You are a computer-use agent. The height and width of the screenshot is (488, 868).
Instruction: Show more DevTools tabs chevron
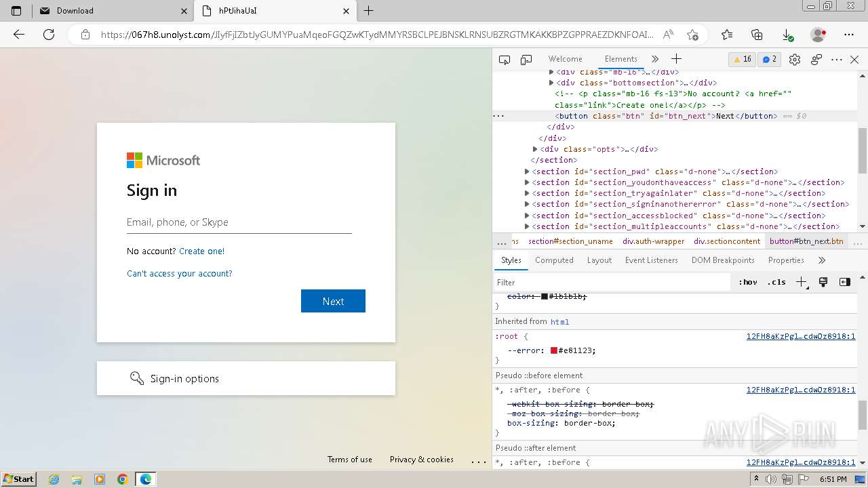coord(654,60)
